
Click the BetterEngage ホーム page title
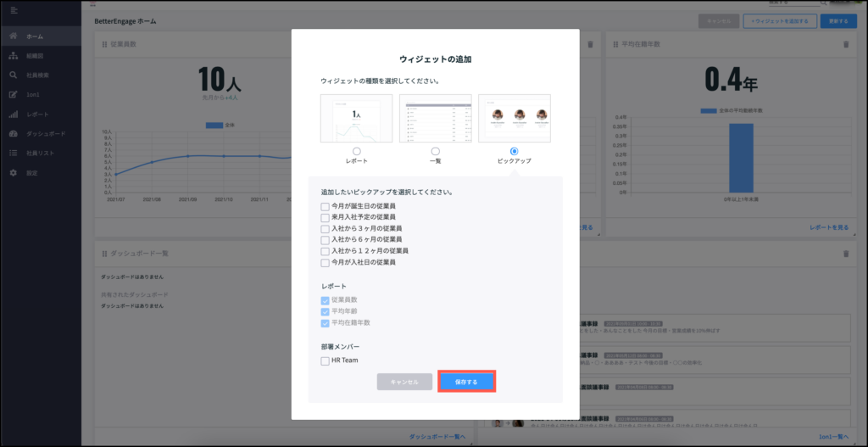pyautogui.click(x=125, y=21)
